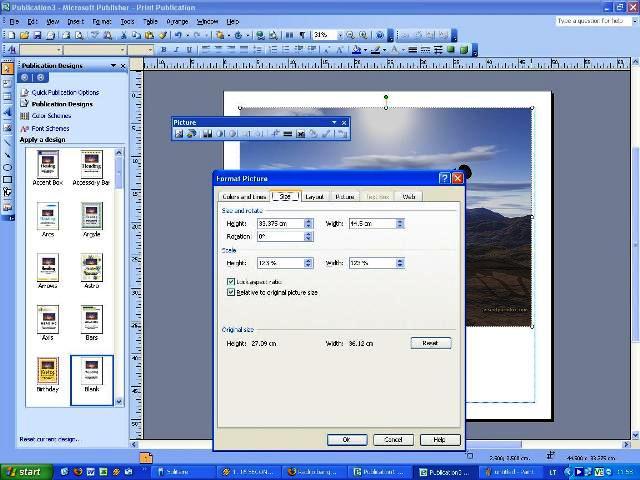Click the Line/Border Style icon on Picture toolbar

(288, 134)
